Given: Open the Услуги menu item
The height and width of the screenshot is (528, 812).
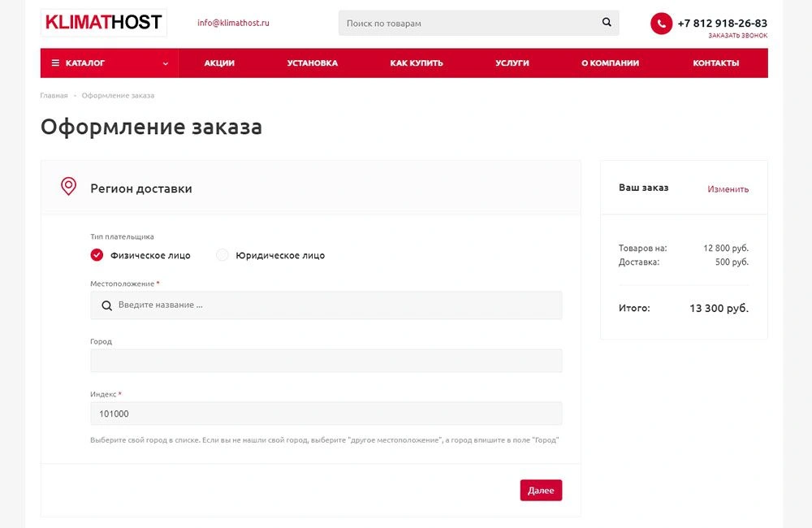Looking at the screenshot, I should [x=512, y=63].
